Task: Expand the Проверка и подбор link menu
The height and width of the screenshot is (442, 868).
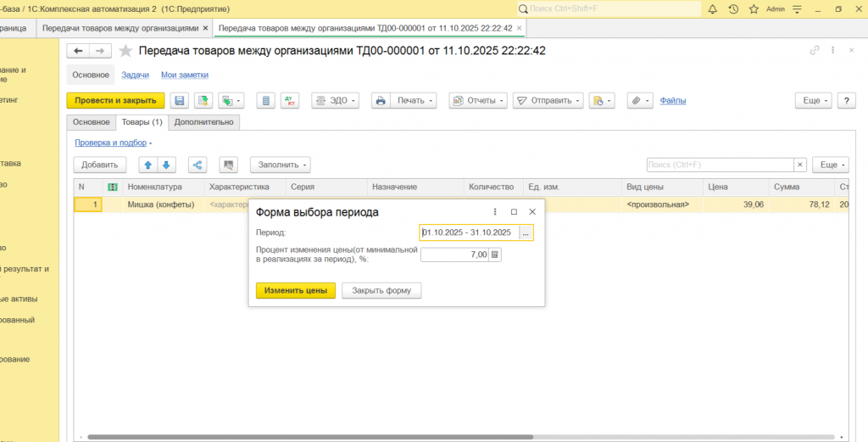Action: tap(113, 143)
